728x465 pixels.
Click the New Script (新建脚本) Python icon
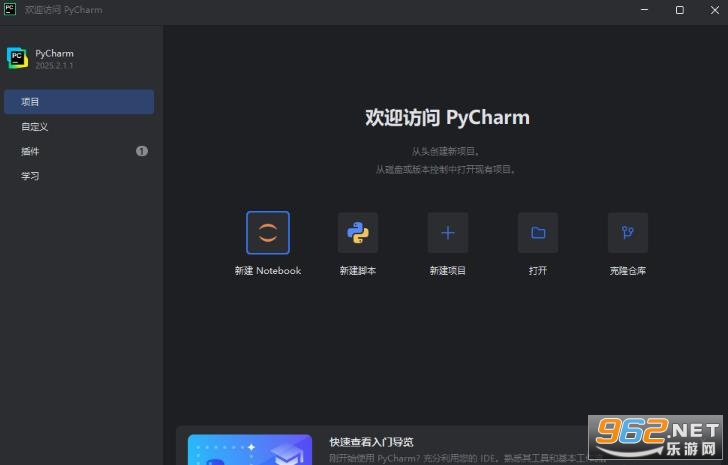click(x=358, y=232)
